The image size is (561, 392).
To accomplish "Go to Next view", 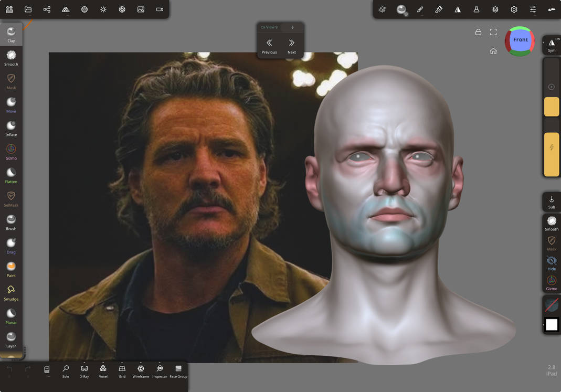I will [292, 46].
